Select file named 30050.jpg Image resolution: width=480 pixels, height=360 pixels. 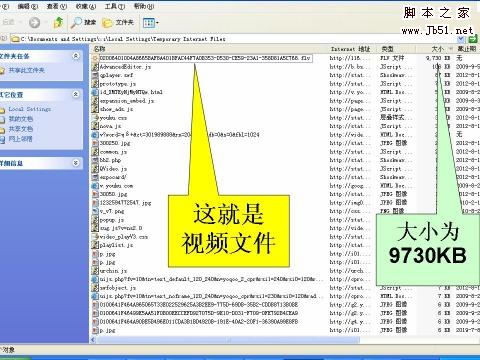(x=113, y=194)
